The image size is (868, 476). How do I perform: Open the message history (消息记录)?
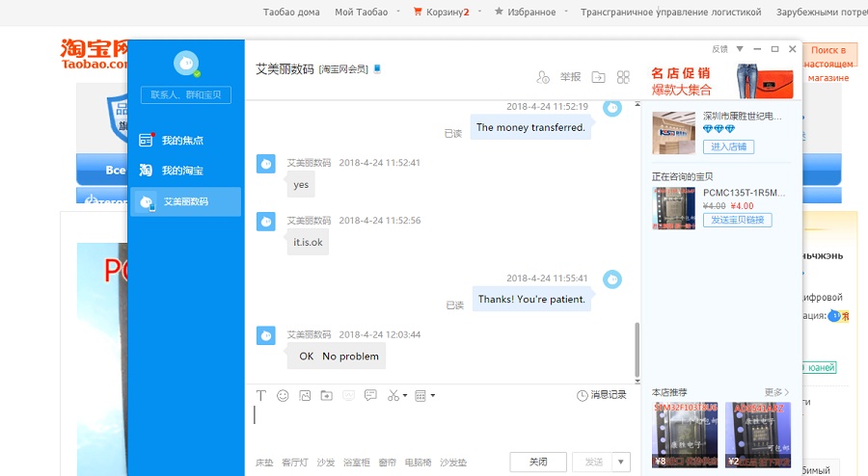click(x=602, y=395)
